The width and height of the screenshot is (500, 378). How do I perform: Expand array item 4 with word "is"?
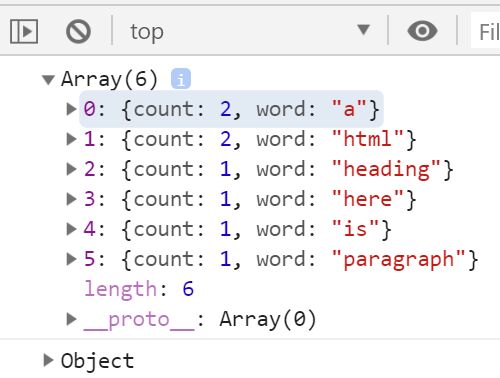point(71,229)
